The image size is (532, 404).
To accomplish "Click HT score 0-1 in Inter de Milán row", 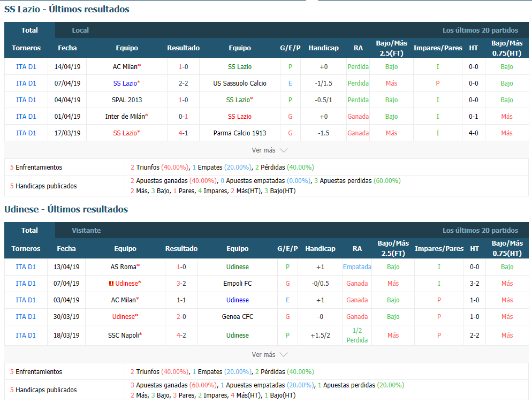I will point(473,117).
